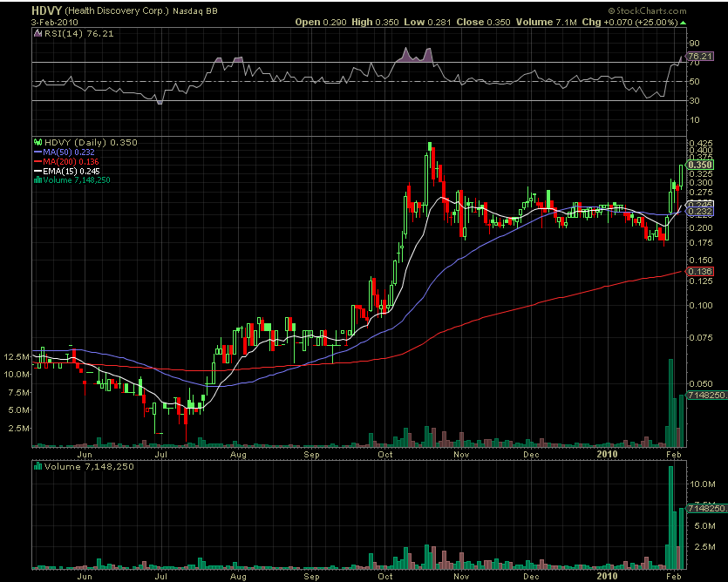Click the RSI 90 axis label
Viewport: 728px width, 582px height.
click(x=694, y=44)
